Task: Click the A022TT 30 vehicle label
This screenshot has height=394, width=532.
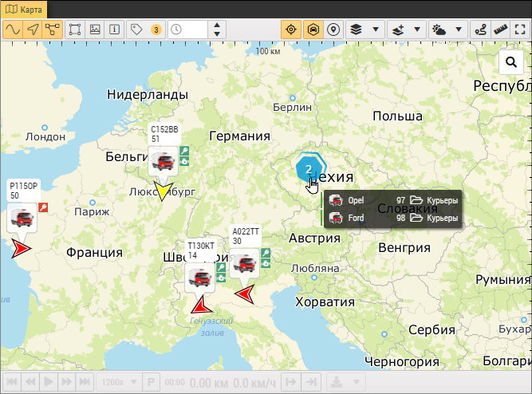Action: click(x=246, y=236)
